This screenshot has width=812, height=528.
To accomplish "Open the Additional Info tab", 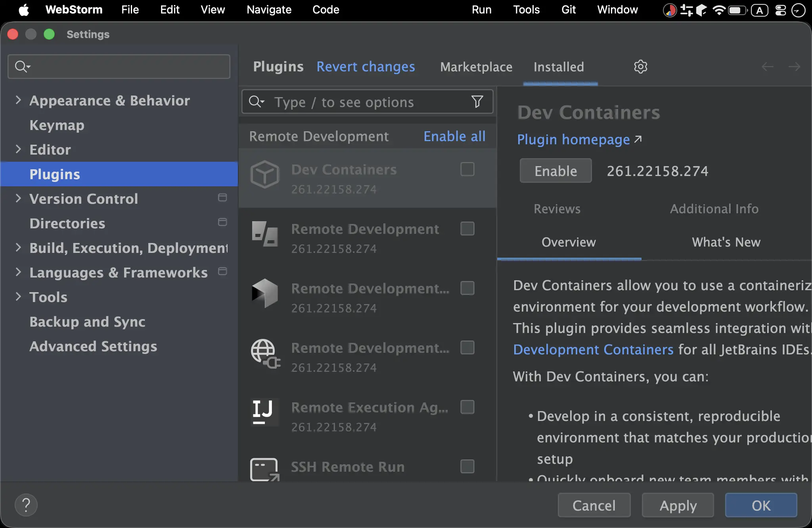I will point(714,209).
